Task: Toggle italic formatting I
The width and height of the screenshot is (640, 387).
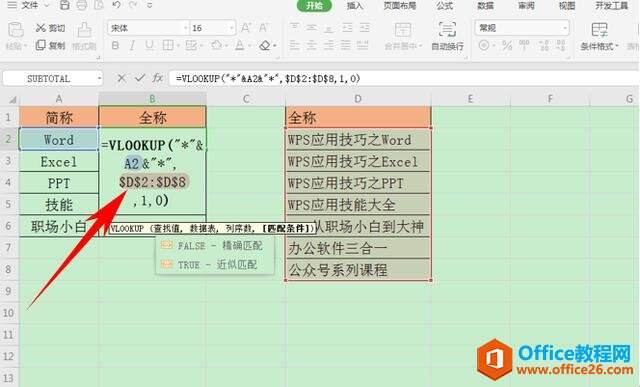Action: pos(132,45)
